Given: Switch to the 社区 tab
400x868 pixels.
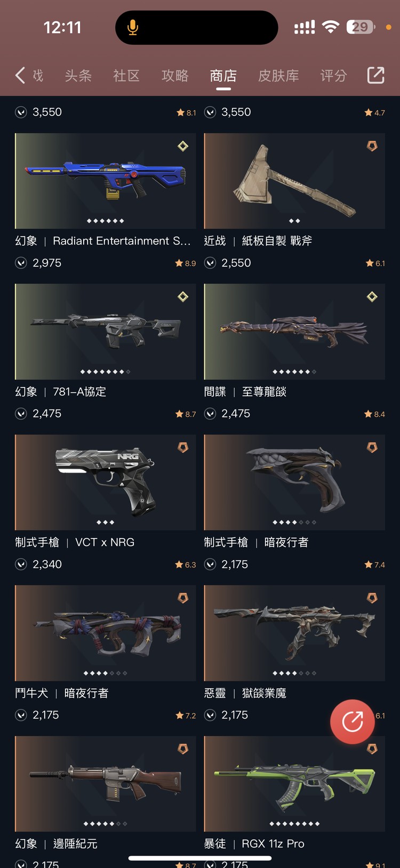Looking at the screenshot, I should point(126,76).
